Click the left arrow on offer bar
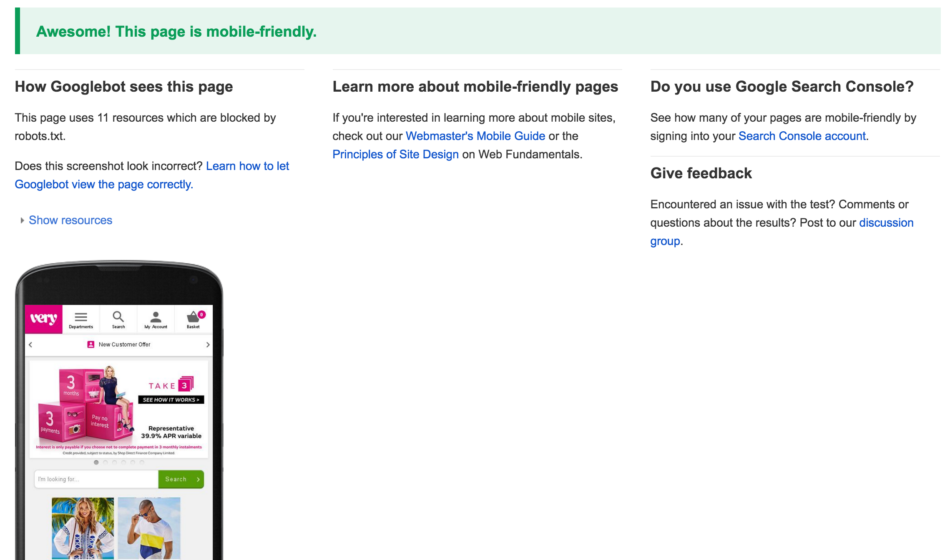This screenshot has width=945, height=560. coord(30,345)
